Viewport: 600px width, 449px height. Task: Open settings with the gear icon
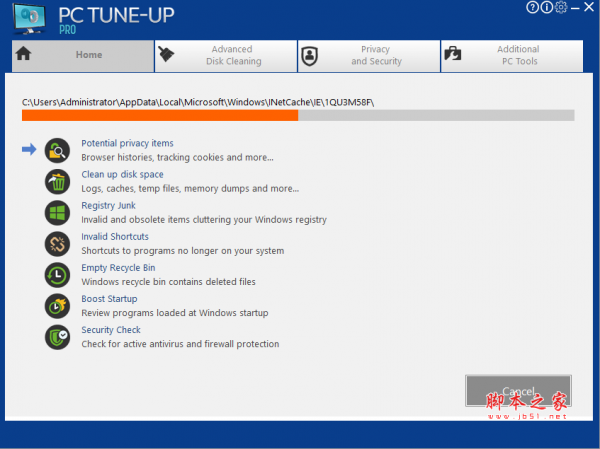(x=561, y=7)
